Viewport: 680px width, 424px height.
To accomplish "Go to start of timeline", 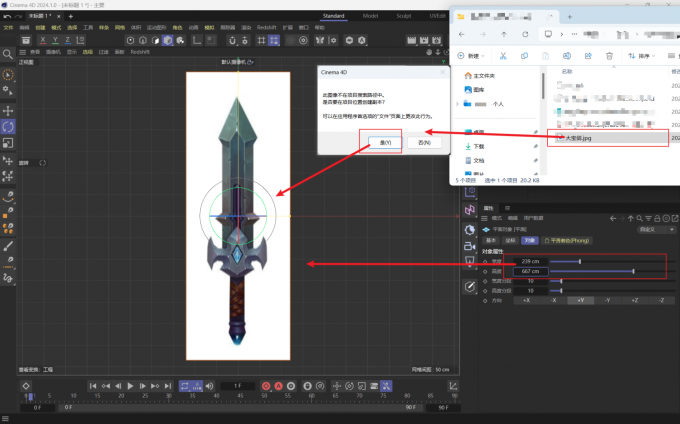I will [92, 386].
